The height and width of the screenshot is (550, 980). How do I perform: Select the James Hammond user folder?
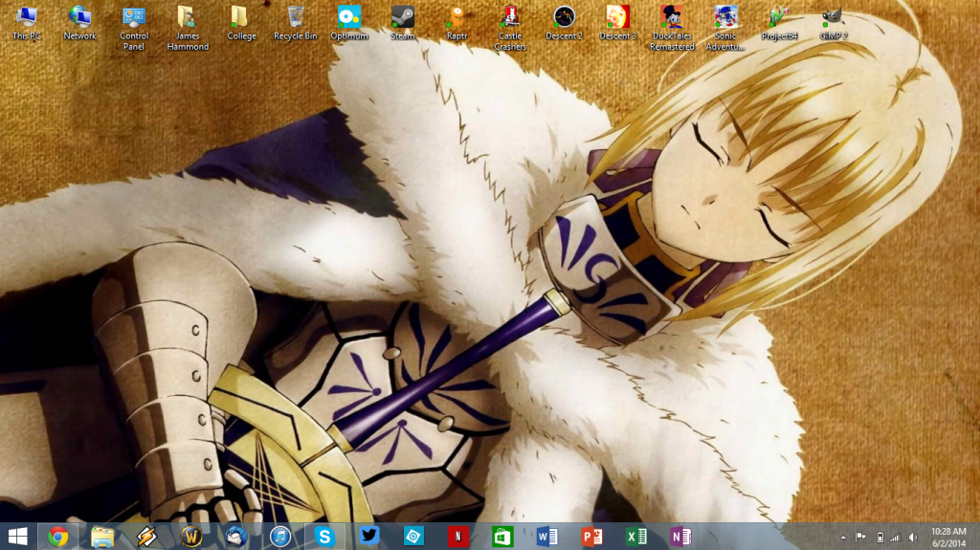coord(188,28)
